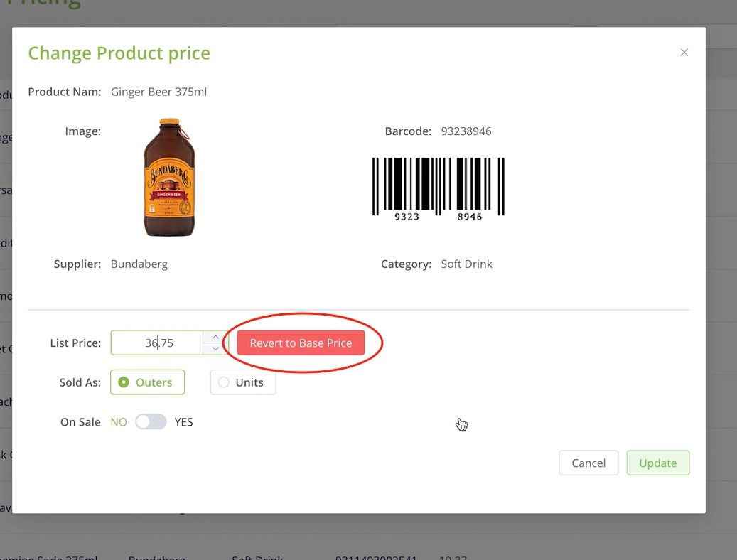Click the YES label beside On Sale
737x560 pixels.
(183, 422)
